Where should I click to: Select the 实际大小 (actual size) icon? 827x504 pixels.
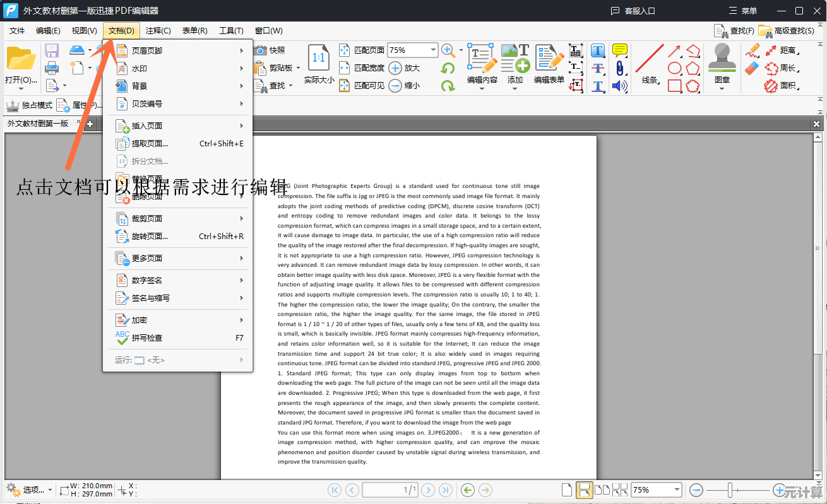pyautogui.click(x=319, y=64)
